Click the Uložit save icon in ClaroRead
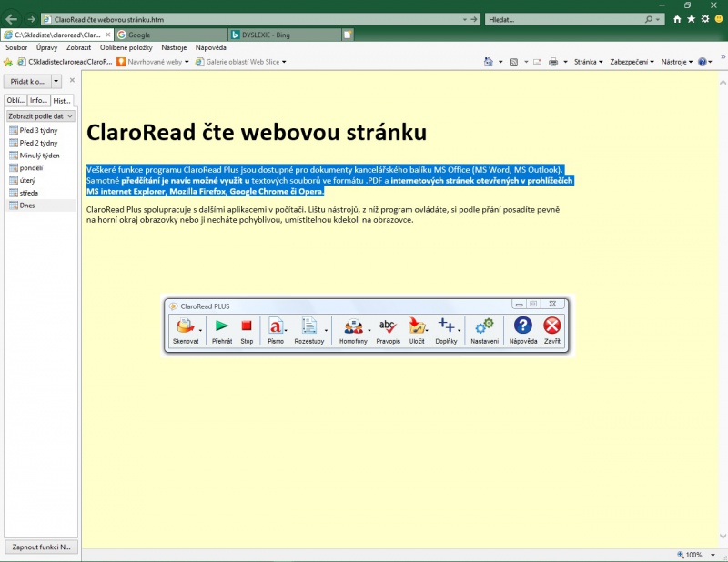728x562 pixels. [x=417, y=326]
